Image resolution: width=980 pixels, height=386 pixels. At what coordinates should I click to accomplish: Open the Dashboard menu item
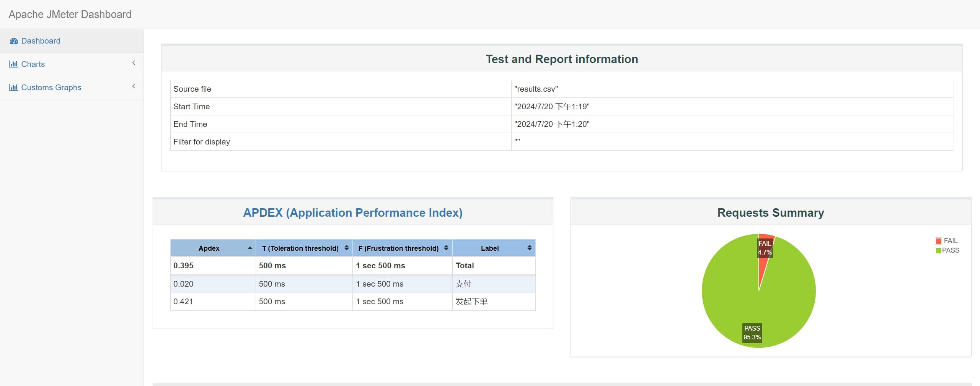[x=41, y=41]
